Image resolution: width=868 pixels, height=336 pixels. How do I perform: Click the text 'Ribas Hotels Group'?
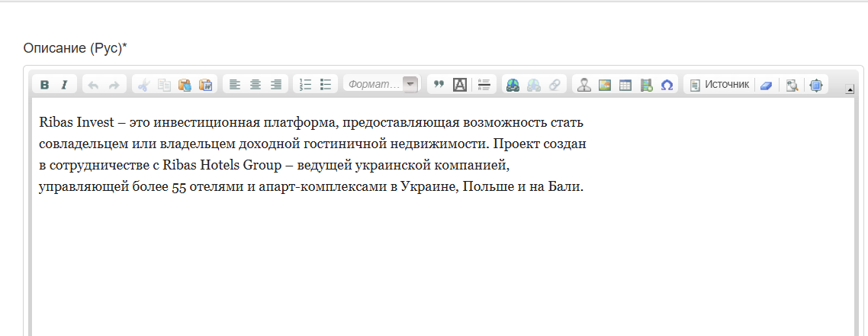pyautogui.click(x=222, y=166)
